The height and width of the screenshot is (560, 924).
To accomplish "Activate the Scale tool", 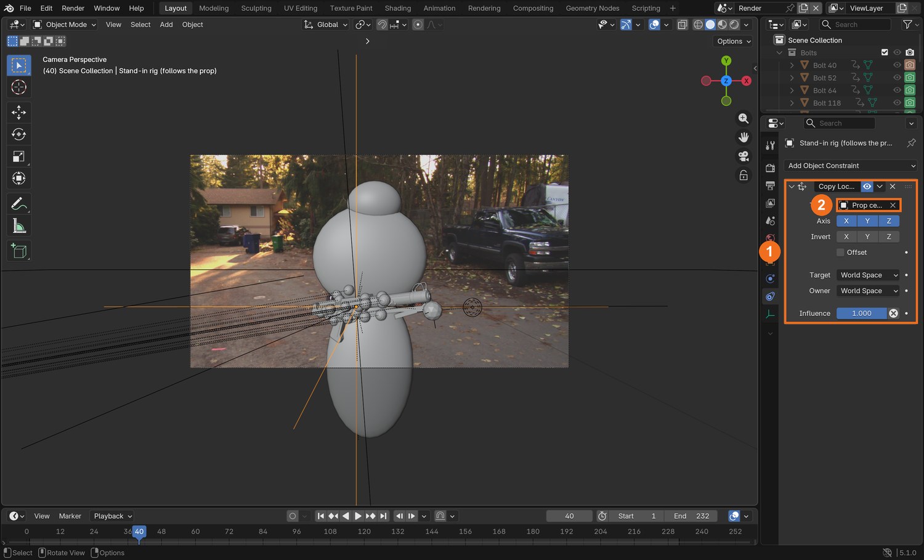I will [19, 156].
